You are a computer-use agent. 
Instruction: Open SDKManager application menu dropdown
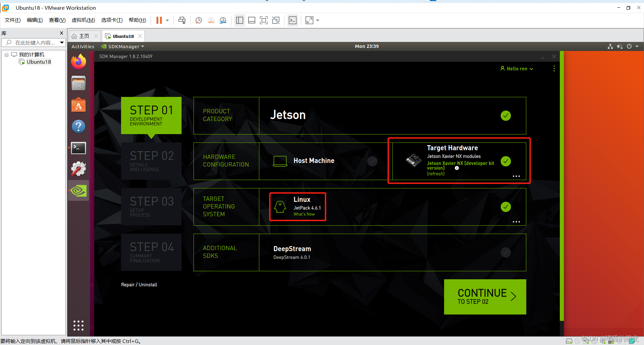[x=123, y=47]
